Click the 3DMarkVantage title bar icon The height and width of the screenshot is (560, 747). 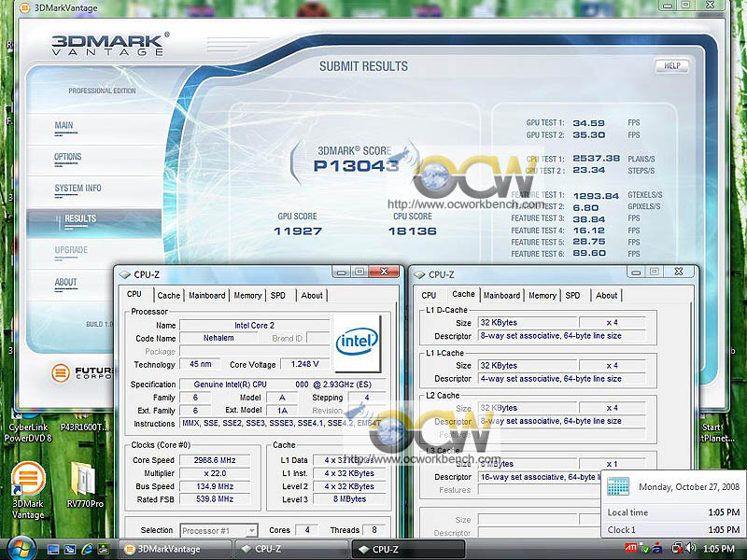[x=25, y=7]
